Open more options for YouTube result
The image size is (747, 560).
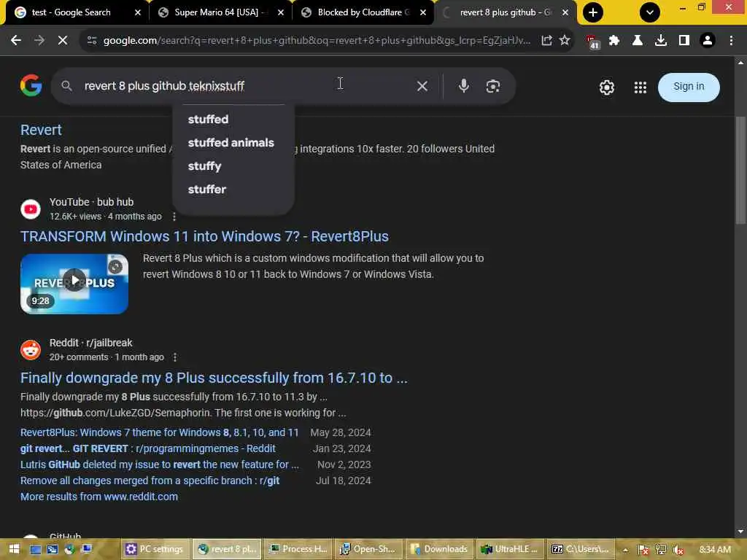(174, 217)
